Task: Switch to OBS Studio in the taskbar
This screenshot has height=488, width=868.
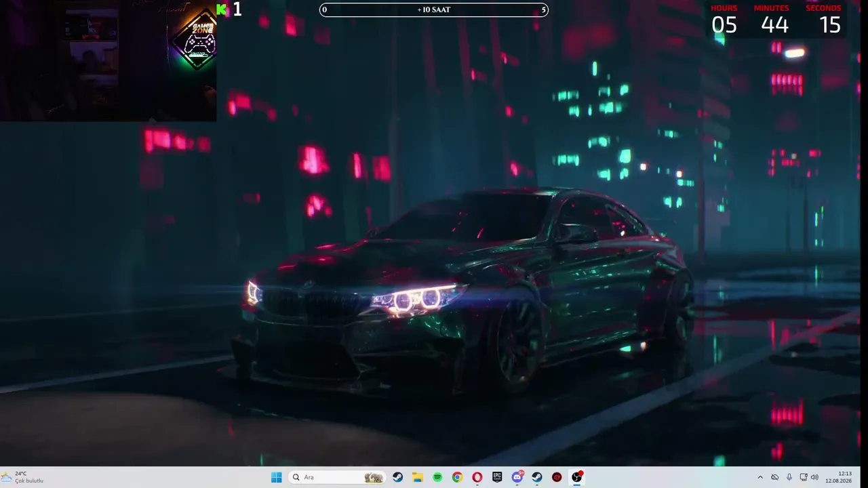Action: pyautogui.click(x=577, y=477)
